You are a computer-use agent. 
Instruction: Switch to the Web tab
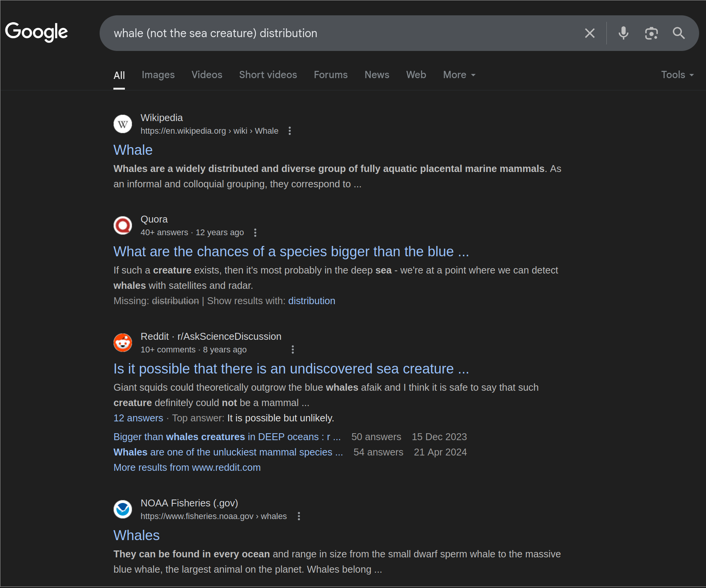coord(416,75)
